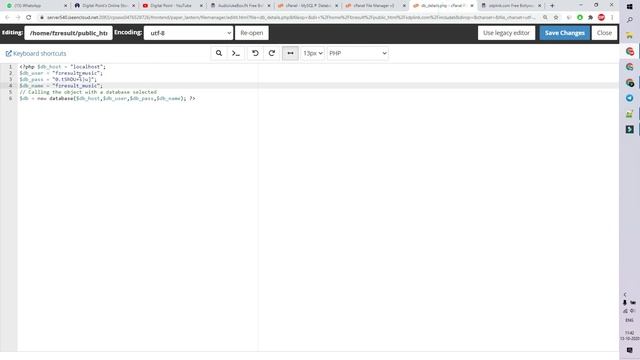Open the Keyboard shortcuts link
Screen dimensions: 640x360
36,53
